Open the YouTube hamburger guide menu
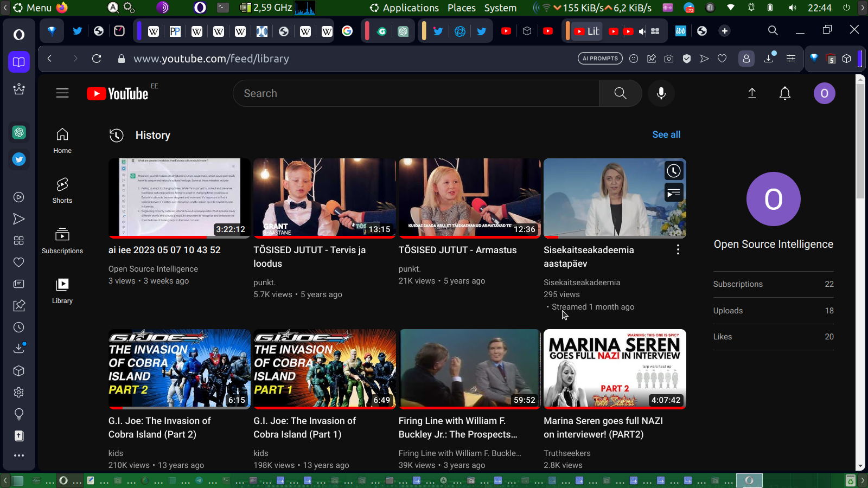The image size is (868, 488). pyautogui.click(x=62, y=93)
